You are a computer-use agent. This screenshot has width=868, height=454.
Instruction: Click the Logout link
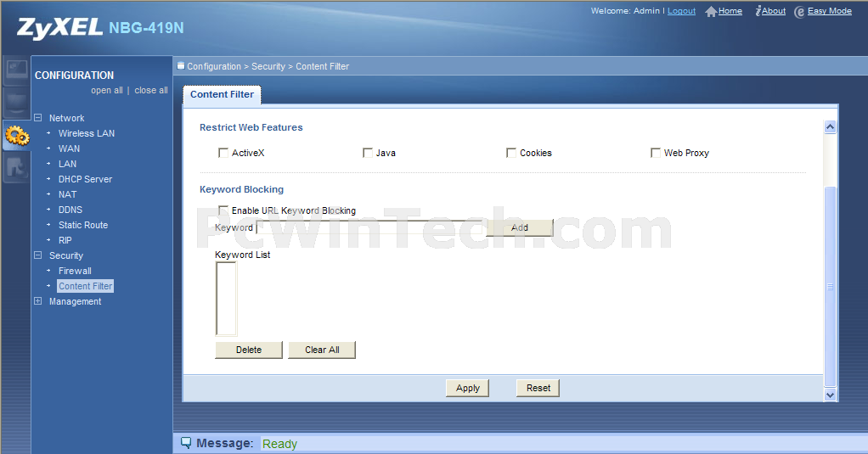[x=681, y=11]
